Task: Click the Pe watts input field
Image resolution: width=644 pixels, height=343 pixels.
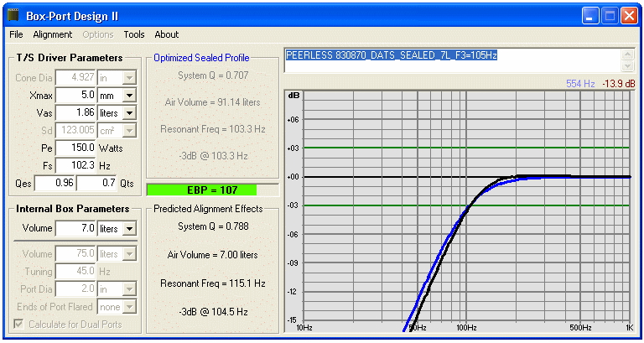Action: [75, 148]
